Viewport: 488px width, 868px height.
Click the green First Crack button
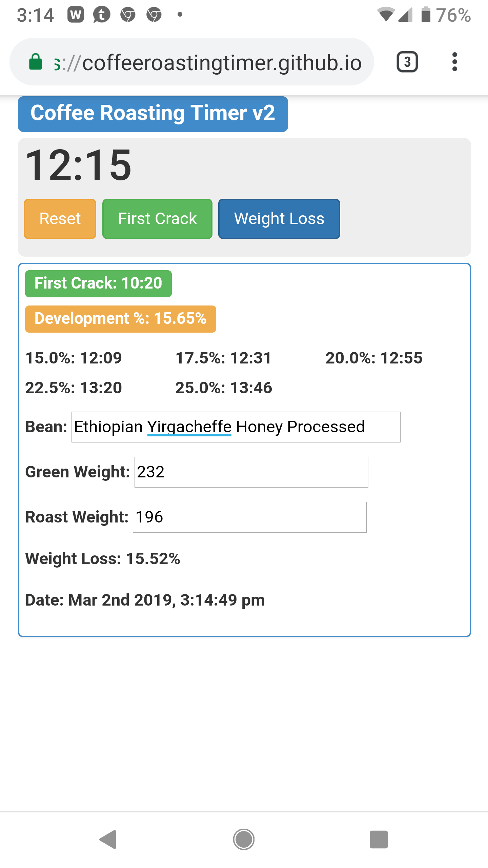[157, 219]
